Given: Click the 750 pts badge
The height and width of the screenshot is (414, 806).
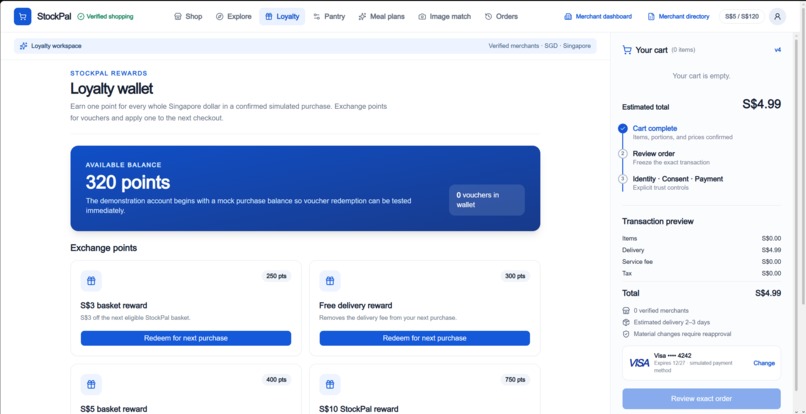Looking at the screenshot, I should pos(515,380).
